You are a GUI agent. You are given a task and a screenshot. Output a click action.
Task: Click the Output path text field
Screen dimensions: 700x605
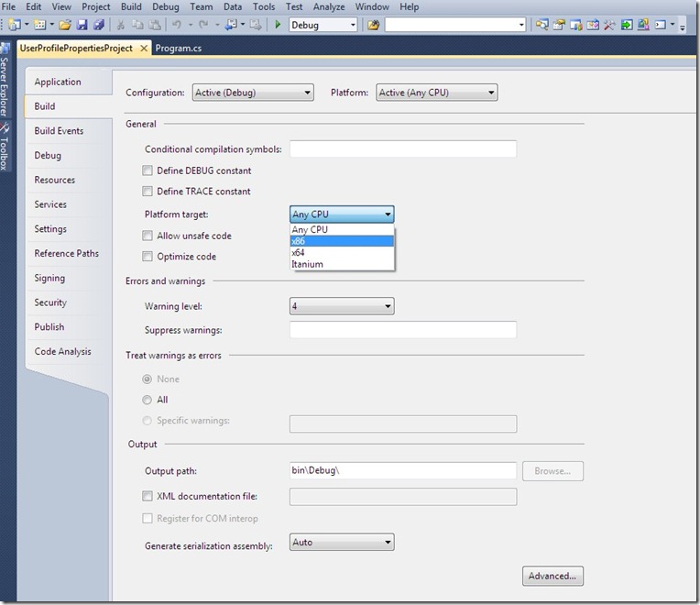(x=403, y=470)
